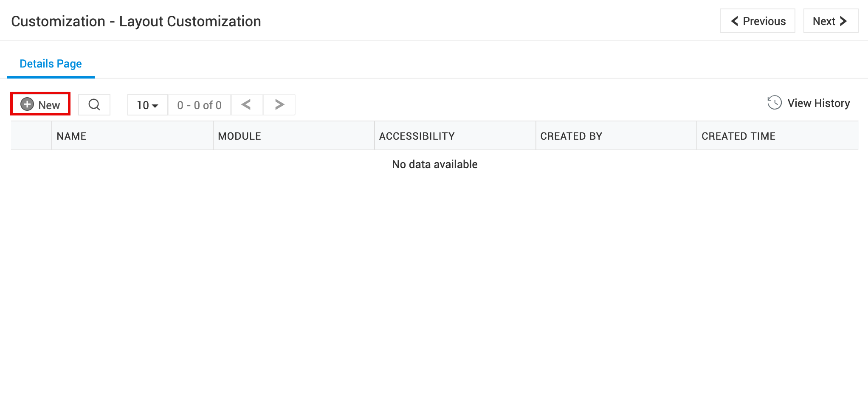Click the New layout button
This screenshot has height=405, width=868.
[40, 104]
